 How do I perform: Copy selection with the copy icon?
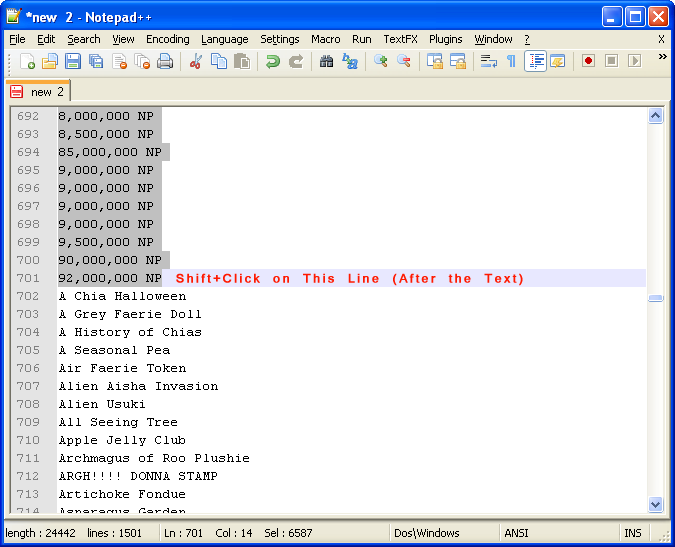[x=219, y=61]
